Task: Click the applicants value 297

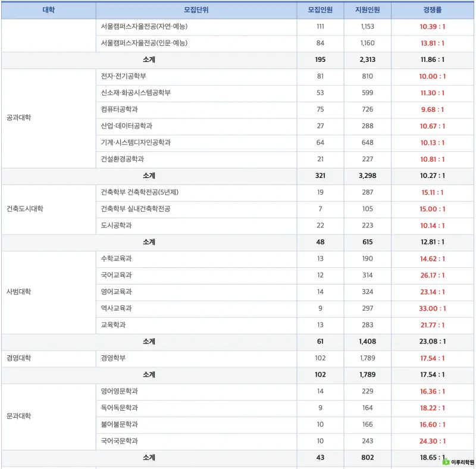Action: click(367, 308)
